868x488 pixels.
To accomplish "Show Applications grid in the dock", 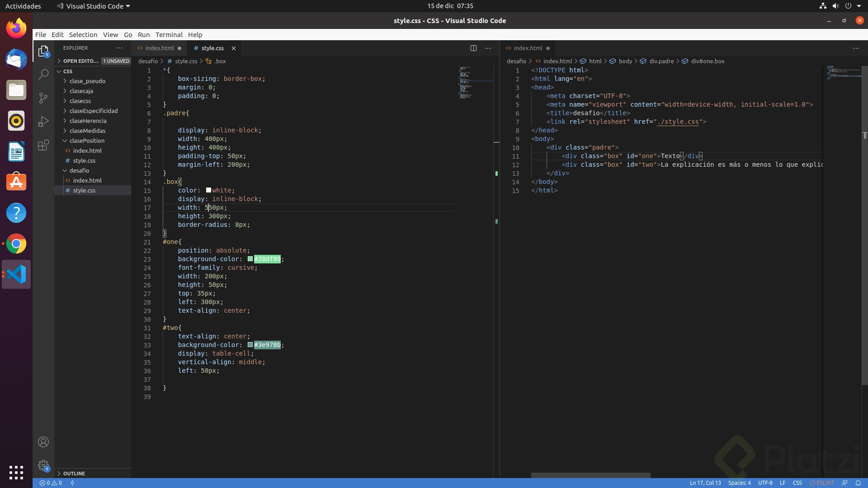I will [16, 472].
